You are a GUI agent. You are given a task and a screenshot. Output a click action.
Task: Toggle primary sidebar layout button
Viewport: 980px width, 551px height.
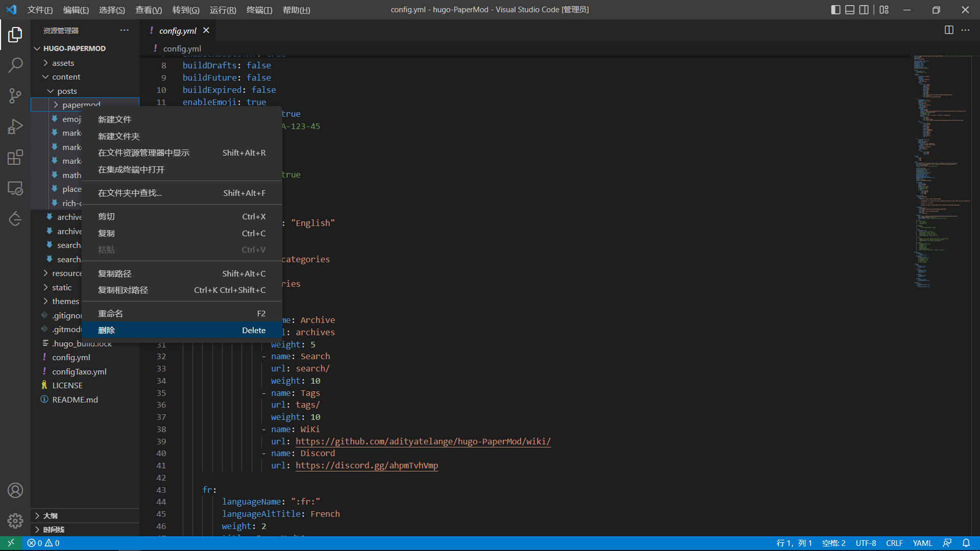click(836, 10)
